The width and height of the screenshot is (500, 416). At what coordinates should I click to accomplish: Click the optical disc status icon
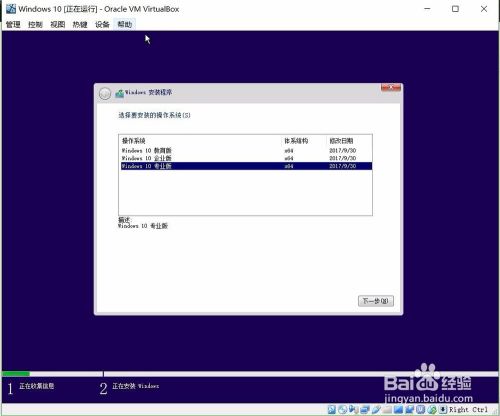point(343,409)
